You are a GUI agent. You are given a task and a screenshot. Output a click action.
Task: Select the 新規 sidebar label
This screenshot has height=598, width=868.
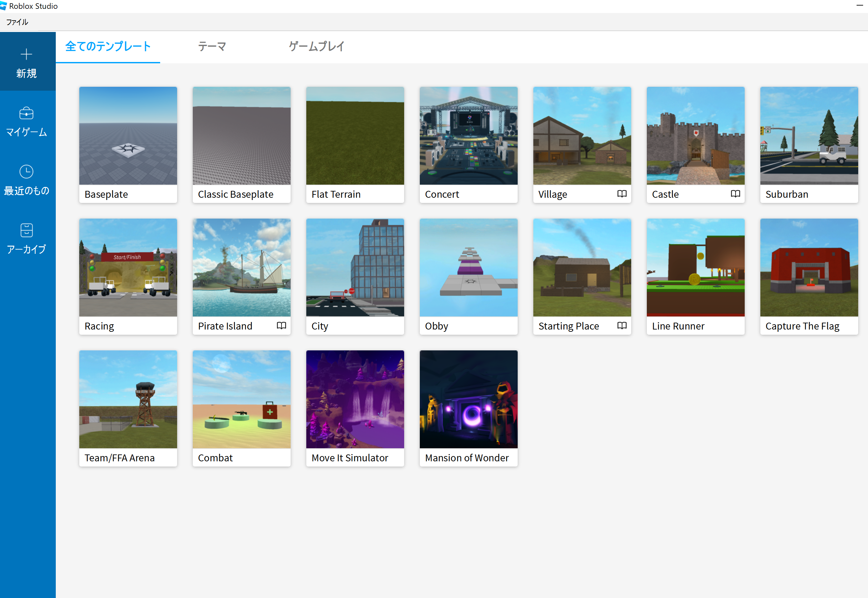(x=26, y=73)
